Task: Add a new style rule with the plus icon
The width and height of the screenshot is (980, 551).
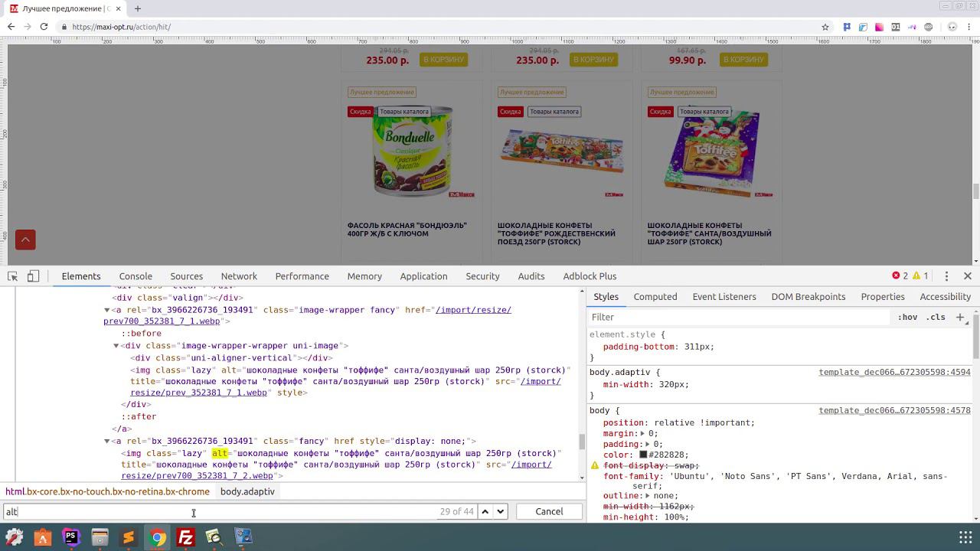Action: click(960, 317)
